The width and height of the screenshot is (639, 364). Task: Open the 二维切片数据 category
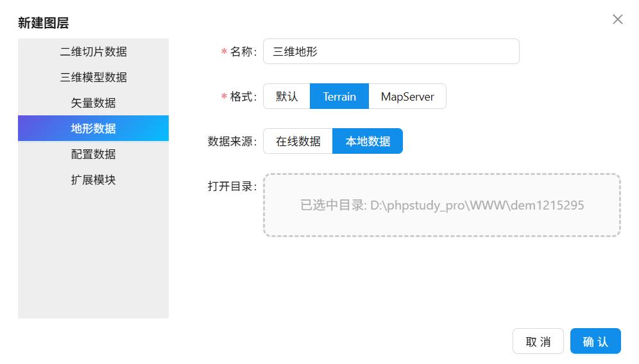tap(93, 52)
